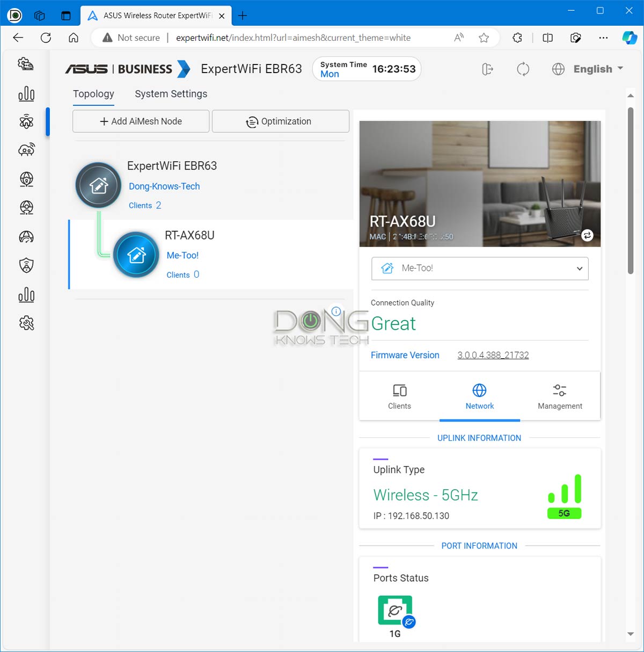Click the info icon near Connection Quality
644x652 pixels.
pyautogui.click(x=336, y=311)
